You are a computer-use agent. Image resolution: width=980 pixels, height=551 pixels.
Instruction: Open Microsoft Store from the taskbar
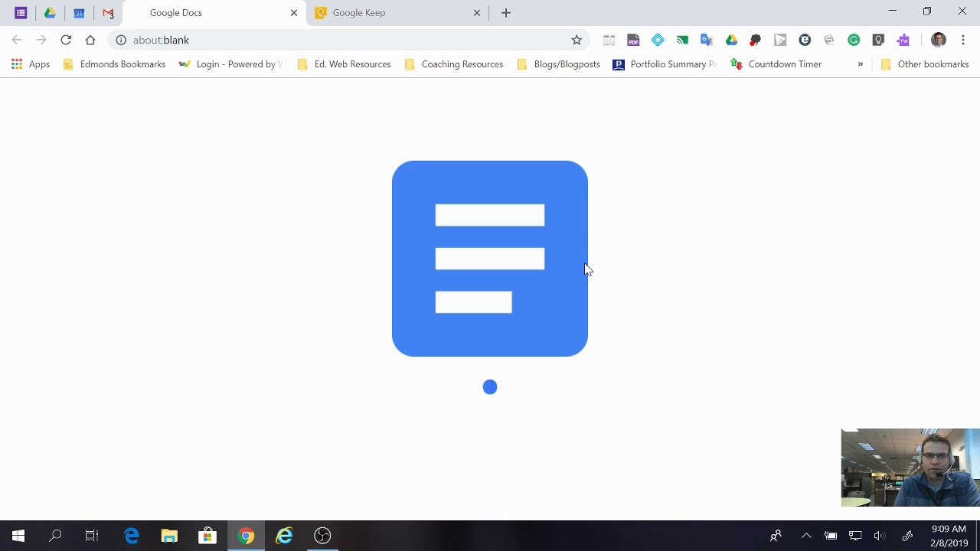pyautogui.click(x=207, y=536)
